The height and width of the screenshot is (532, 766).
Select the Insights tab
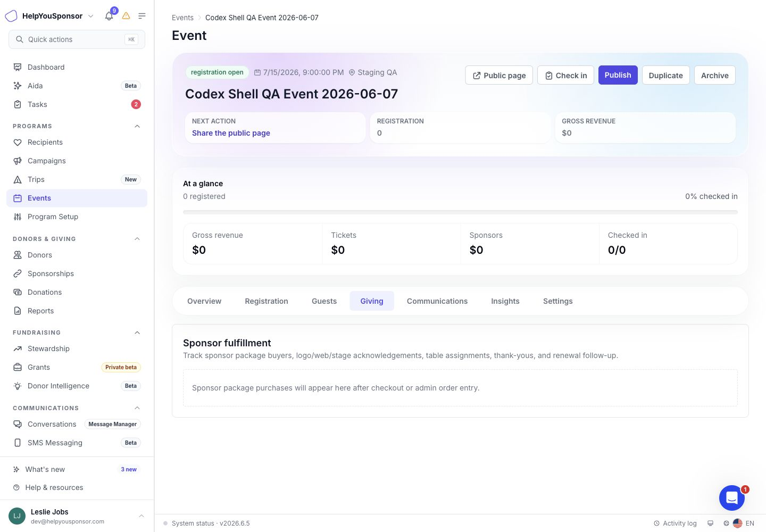pyautogui.click(x=505, y=301)
